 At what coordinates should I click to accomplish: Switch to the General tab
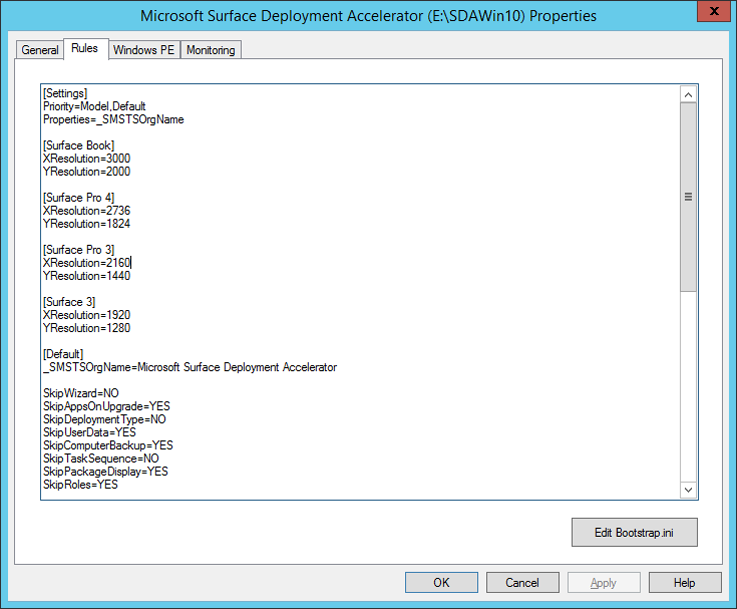(x=39, y=50)
